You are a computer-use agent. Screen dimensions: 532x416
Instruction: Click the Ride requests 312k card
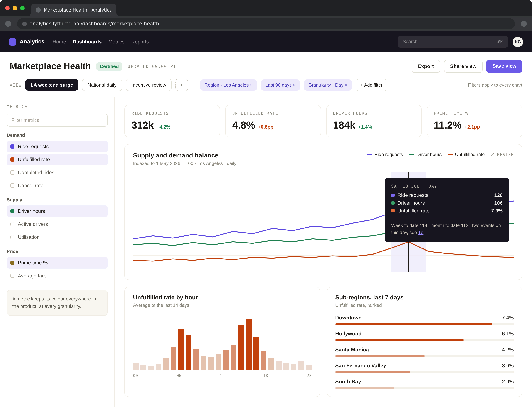point(172,121)
